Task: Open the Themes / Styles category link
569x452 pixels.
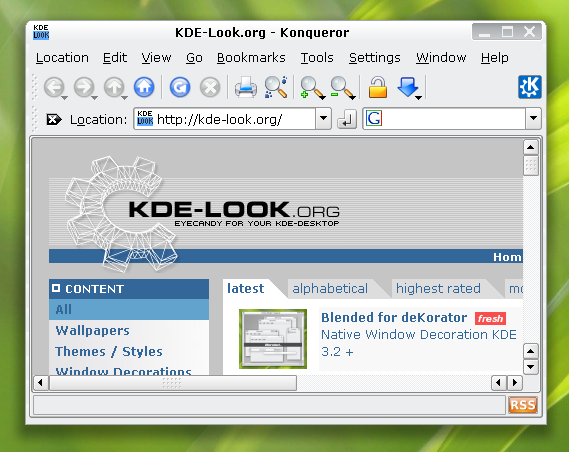Action: click(109, 352)
